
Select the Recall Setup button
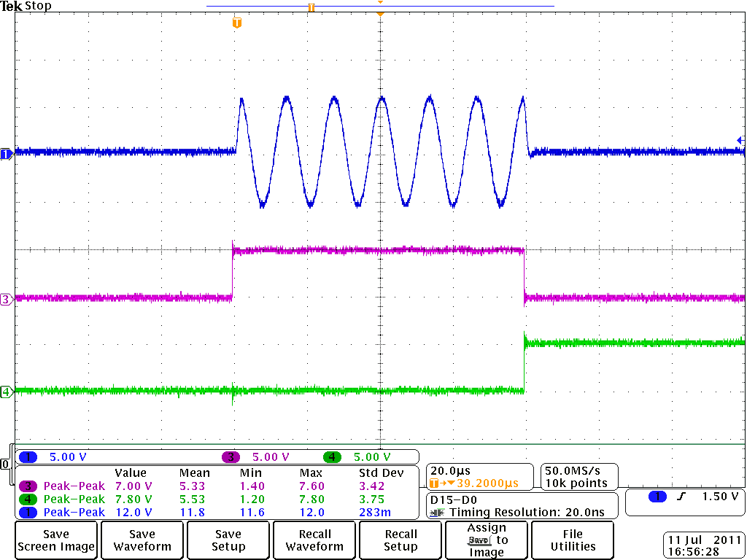400,540
